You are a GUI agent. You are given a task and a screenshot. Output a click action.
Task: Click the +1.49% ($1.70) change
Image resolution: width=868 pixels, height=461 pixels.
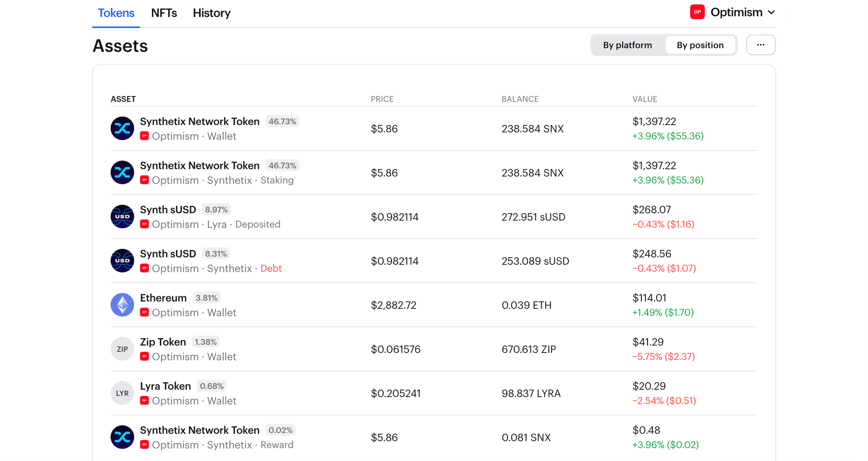(663, 313)
